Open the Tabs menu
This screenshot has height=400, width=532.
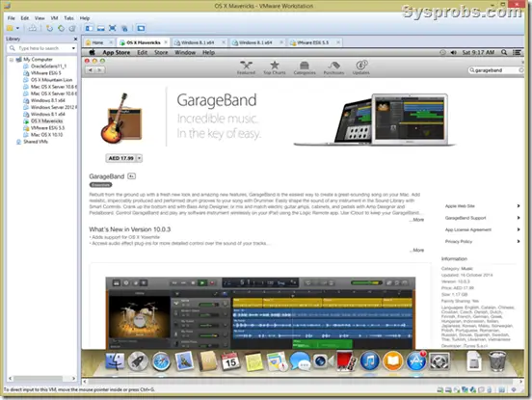click(x=68, y=18)
